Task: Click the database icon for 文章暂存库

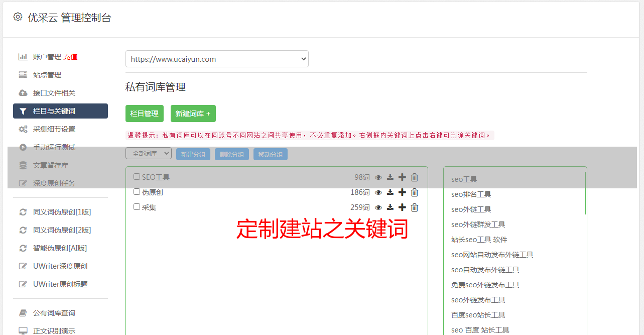Action: pos(23,165)
